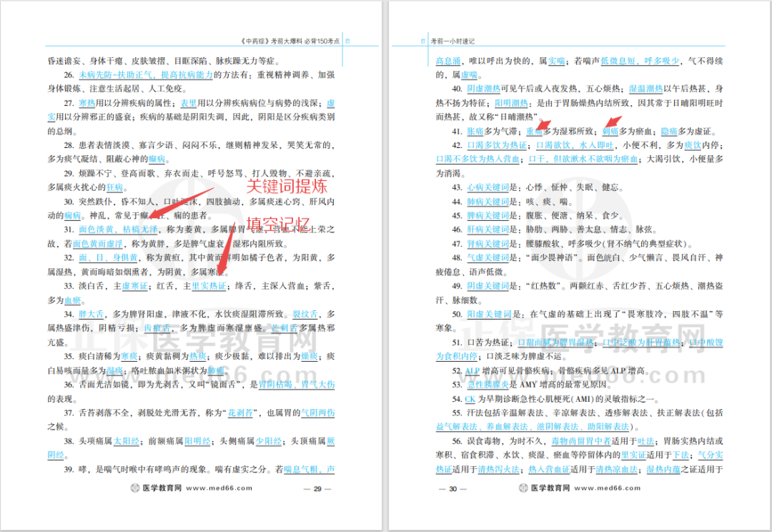Click the med66 globe logo on page 30

click(523, 488)
